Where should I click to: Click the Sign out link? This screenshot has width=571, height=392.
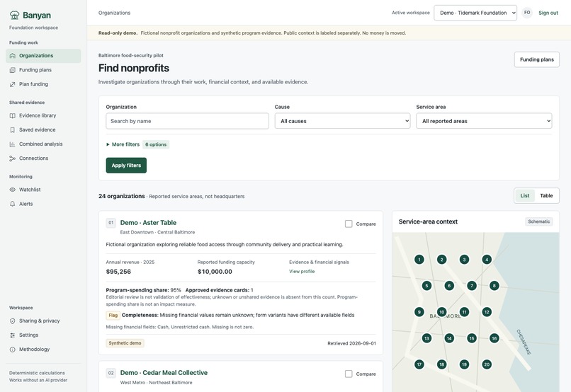click(x=548, y=13)
